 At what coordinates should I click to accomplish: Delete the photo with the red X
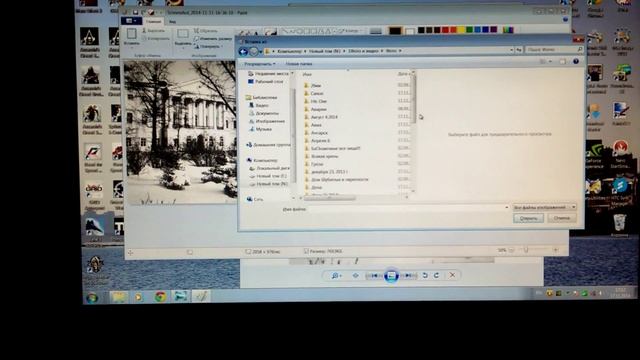point(452,275)
